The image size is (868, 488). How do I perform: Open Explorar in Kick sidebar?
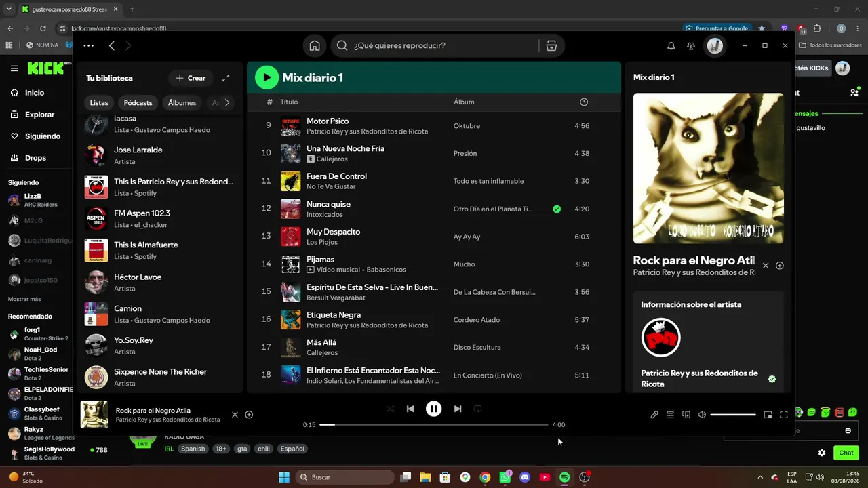point(40,115)
